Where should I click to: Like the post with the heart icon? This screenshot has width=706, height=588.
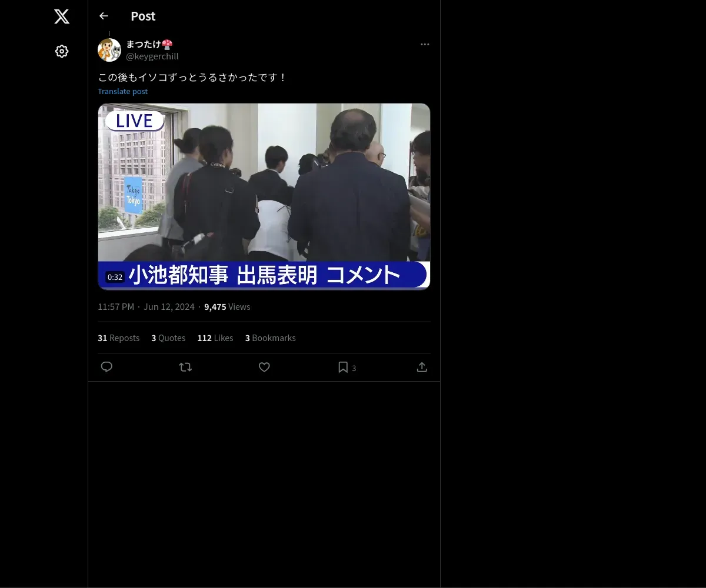(x=264, y=367)
